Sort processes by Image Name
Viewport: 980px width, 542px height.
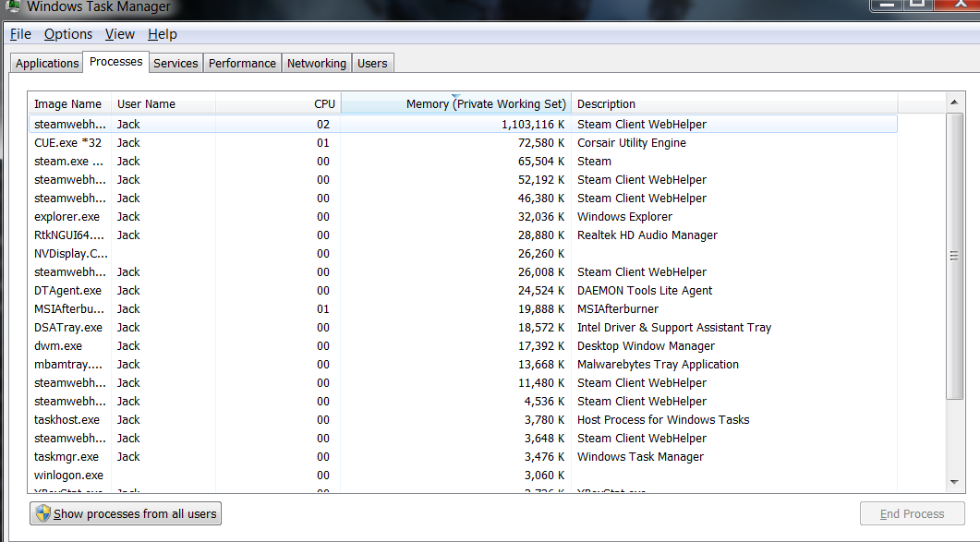pos(68,103)
